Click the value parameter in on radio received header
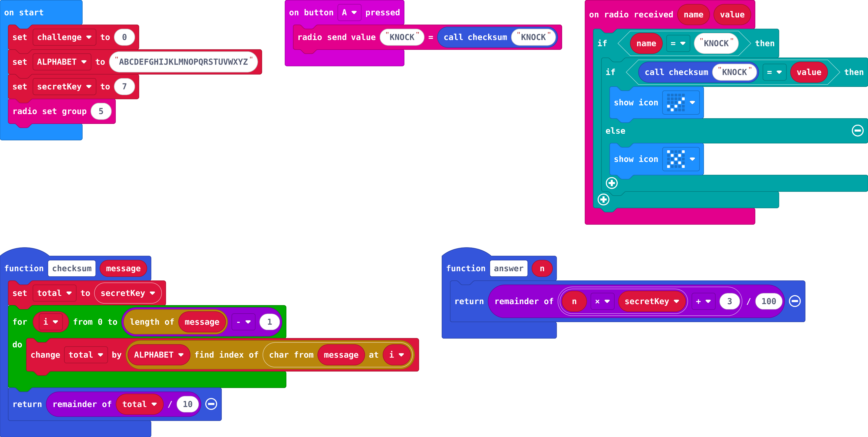The width and height of the screenshot is (868, 437). (x=732, y=15)
